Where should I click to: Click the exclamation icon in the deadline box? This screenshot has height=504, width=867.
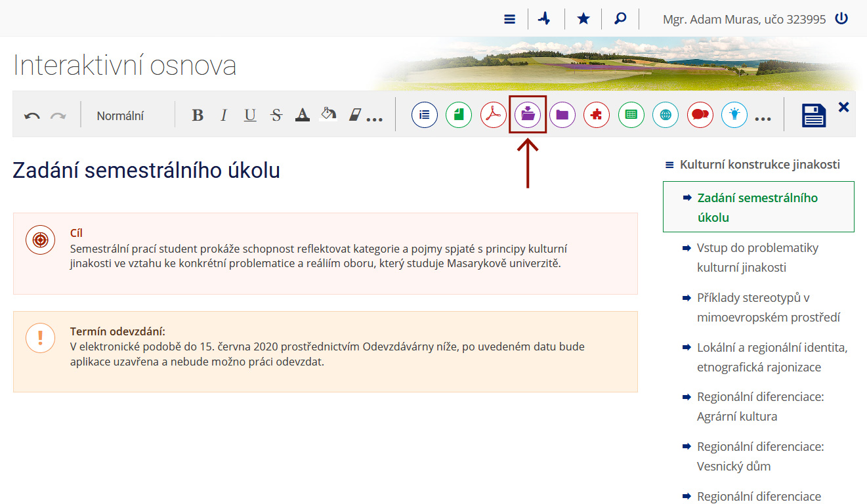pyautogui.click(x=40, y=338)
